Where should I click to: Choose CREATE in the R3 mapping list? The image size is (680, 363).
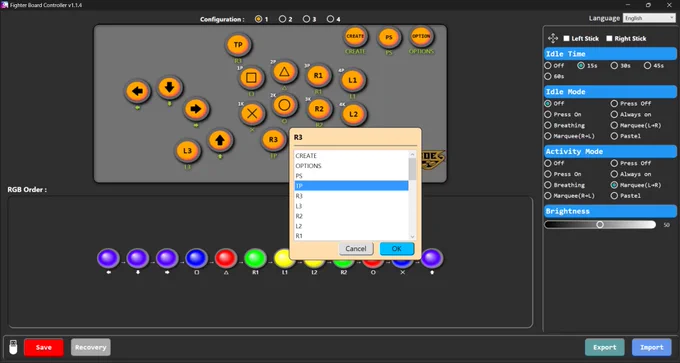(351, 156)
